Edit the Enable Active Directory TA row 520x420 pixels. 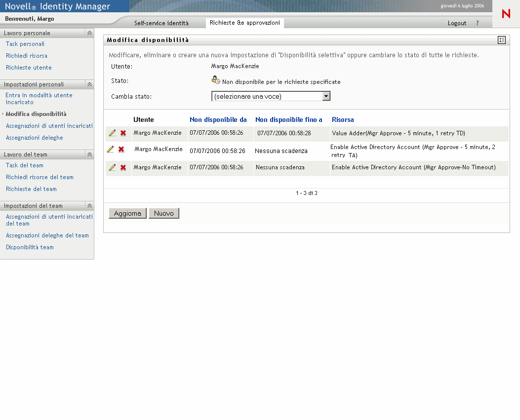click(x=110, y=149)
